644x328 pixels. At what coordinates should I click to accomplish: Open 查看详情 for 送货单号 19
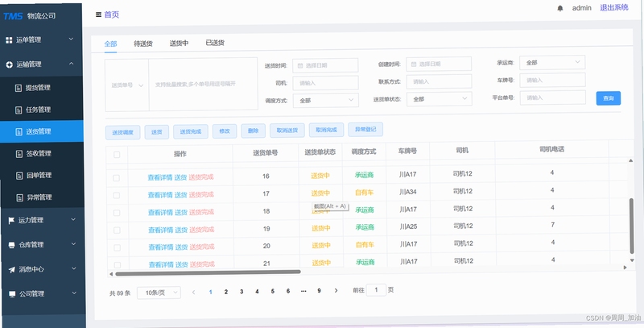click(x=160, y=230)
